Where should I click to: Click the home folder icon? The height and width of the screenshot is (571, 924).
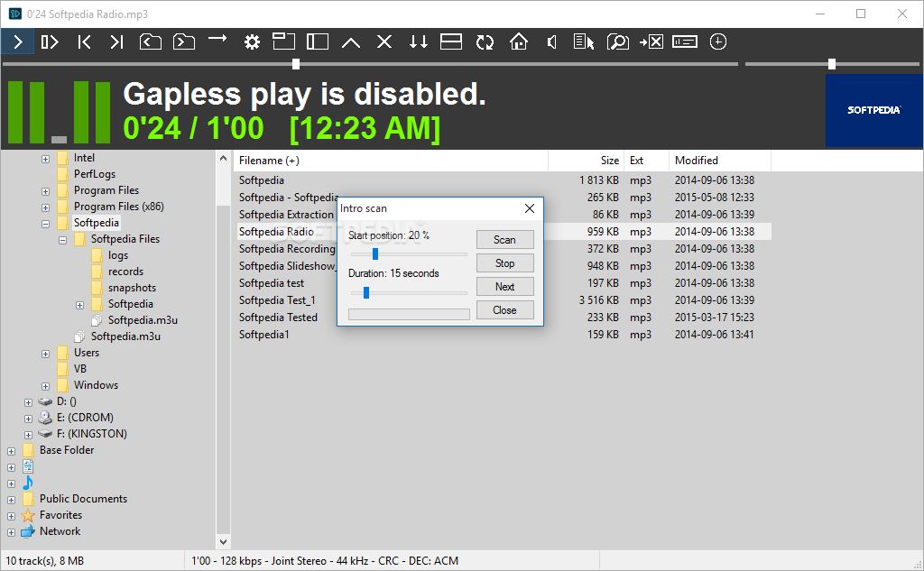pos(519,41)
